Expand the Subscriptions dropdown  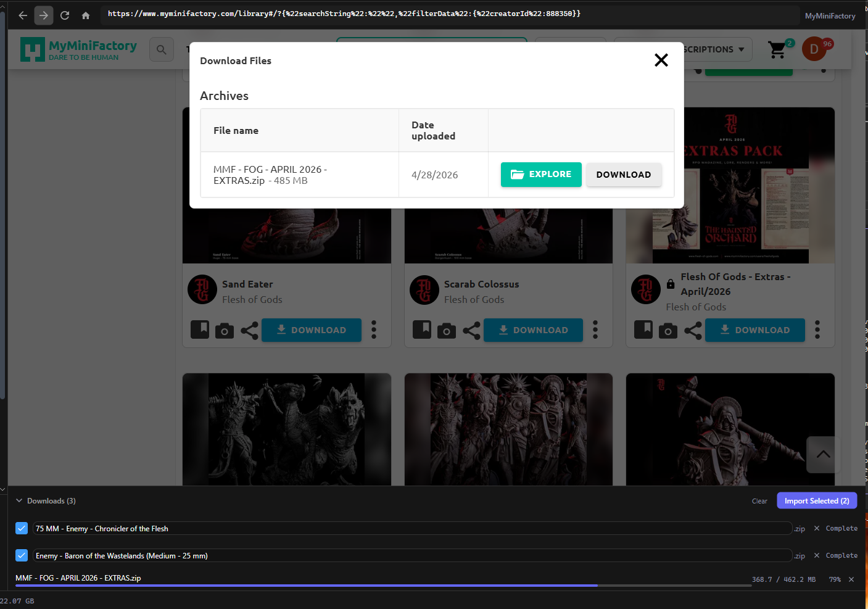click(715, 49)
